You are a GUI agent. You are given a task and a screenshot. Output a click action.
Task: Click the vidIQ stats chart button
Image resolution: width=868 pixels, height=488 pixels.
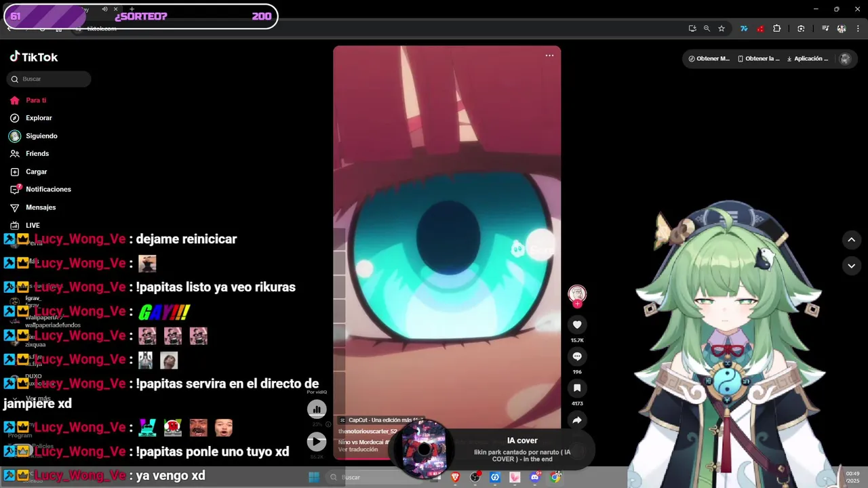coord(317,409)
